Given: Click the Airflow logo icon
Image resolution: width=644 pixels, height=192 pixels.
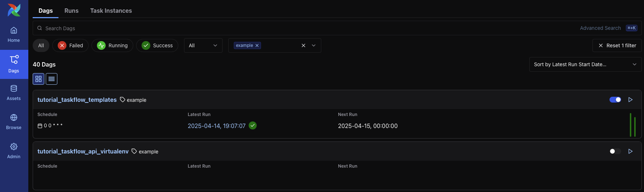Looking at the screenshot, I should pyautogui.click(x=14, y=10).
